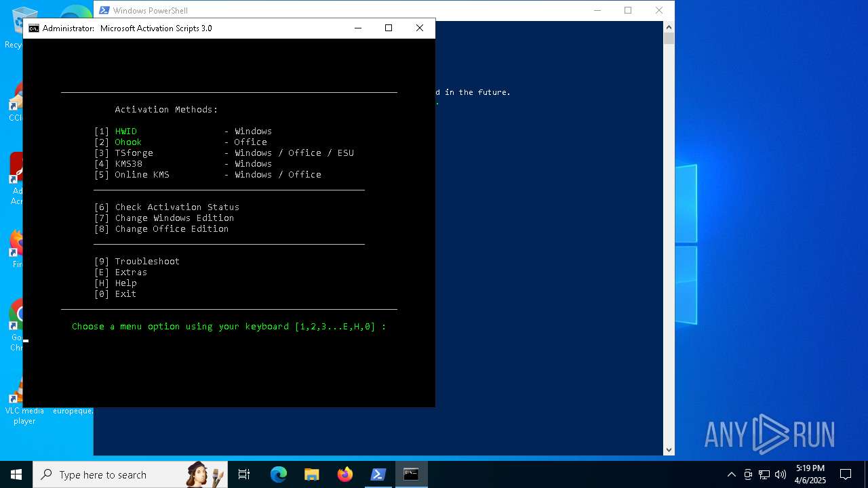Launch Microsoft Edge from the taskbar
Screen dimensions: 868x488
point(279,474)
